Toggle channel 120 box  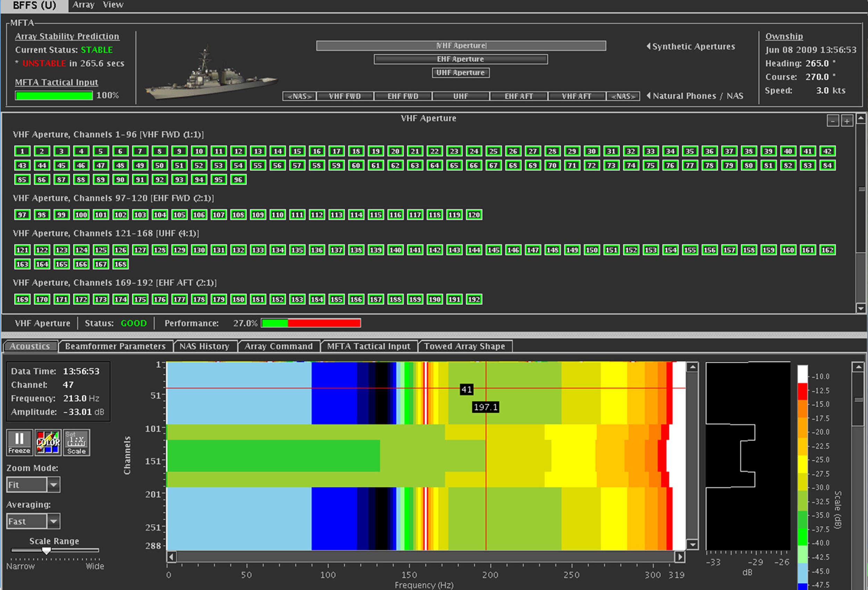click(x=474, y=215)
